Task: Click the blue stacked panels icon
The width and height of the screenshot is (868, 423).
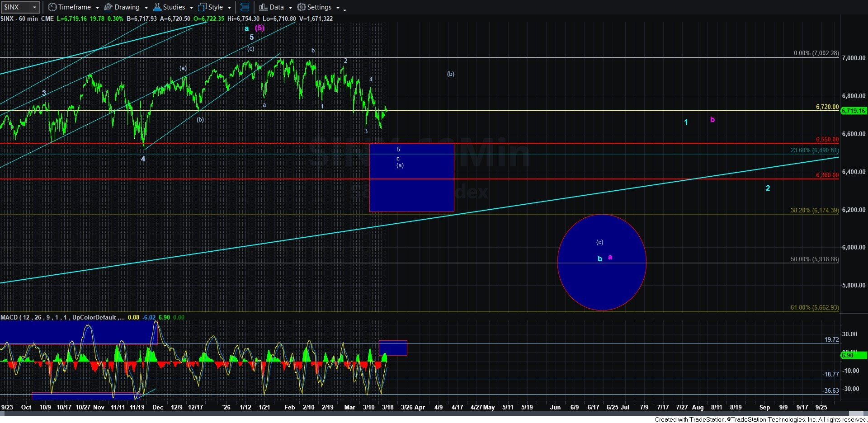Action: click(245, 7)
